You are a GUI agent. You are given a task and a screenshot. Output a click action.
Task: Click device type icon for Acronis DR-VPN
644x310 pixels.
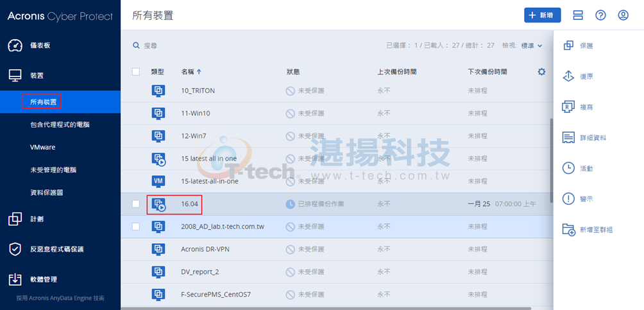pos(158,249)
